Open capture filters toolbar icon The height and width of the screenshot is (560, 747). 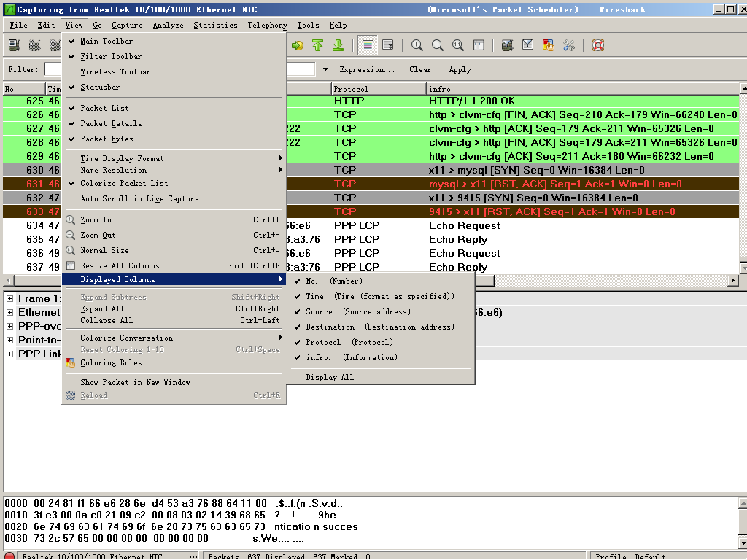[x=508, y=45]
